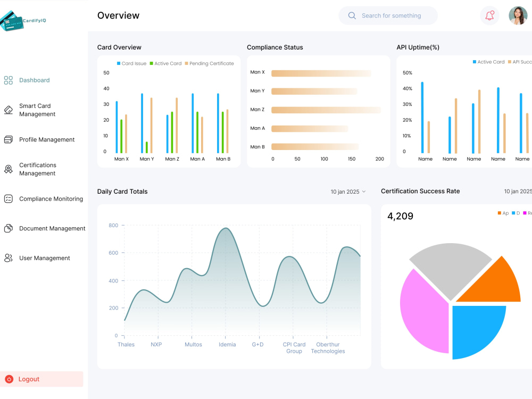Open Profile Management via its sidebar icon
Viewport: 532px width, 399px height.
tap(8, 139)
